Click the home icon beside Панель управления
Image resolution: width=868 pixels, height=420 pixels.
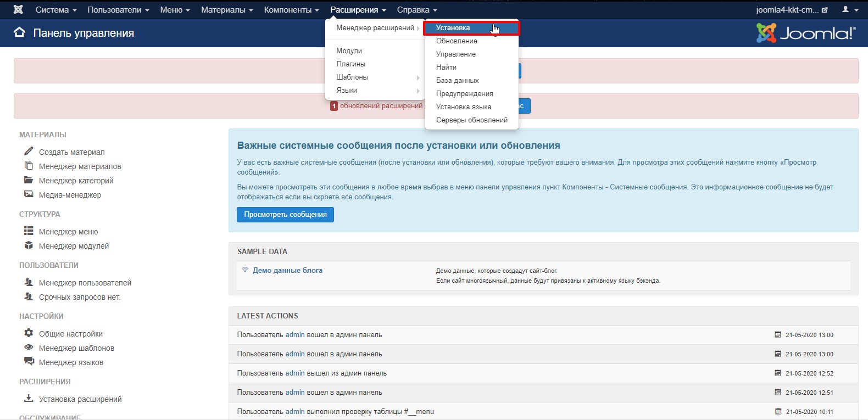[19, 32]
